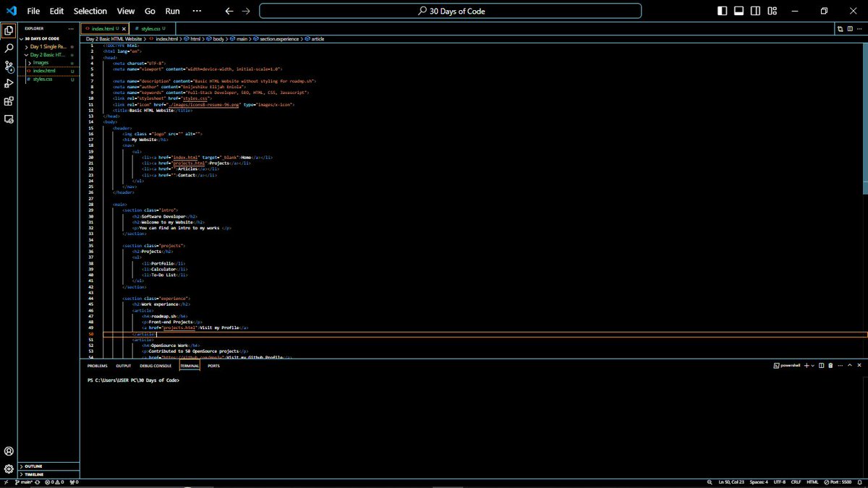
Task: Maximize the panel with the up chevron
Action: [849, 366]
